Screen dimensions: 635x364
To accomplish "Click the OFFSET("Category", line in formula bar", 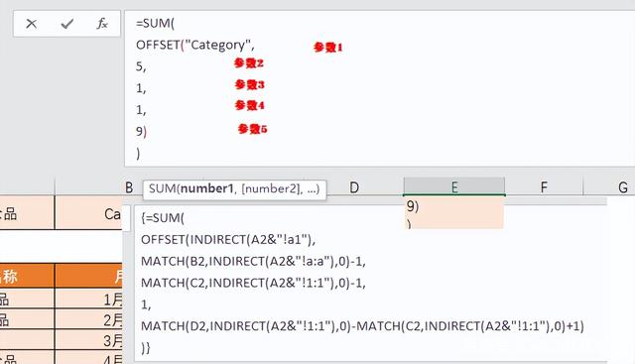I will tap(195, 45).
